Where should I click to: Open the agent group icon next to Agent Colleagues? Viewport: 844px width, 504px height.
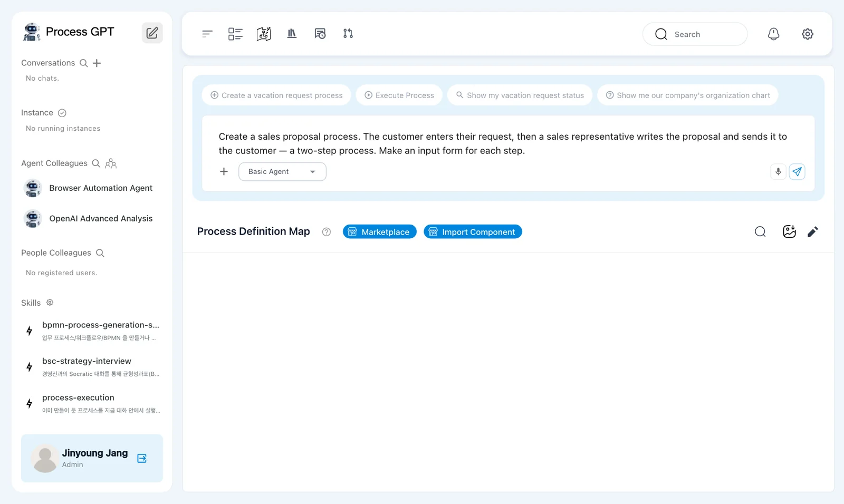pyautogui.click(x=111, y=163)
